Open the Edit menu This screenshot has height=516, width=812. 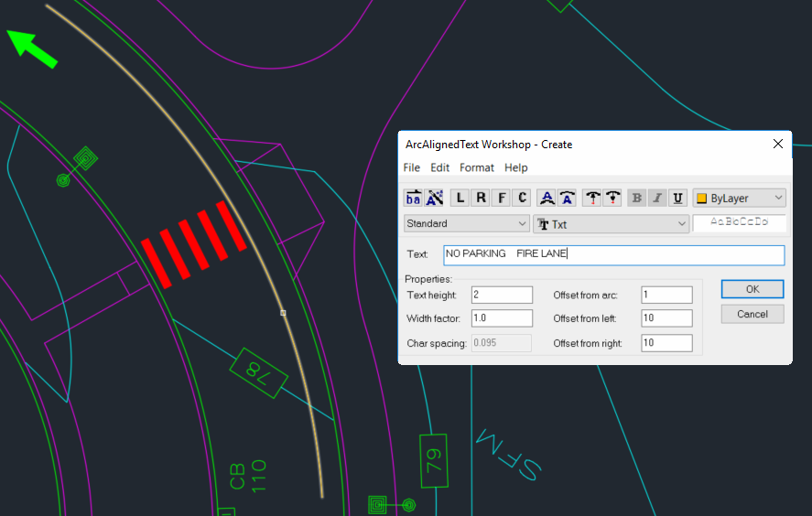pos(439,167)
